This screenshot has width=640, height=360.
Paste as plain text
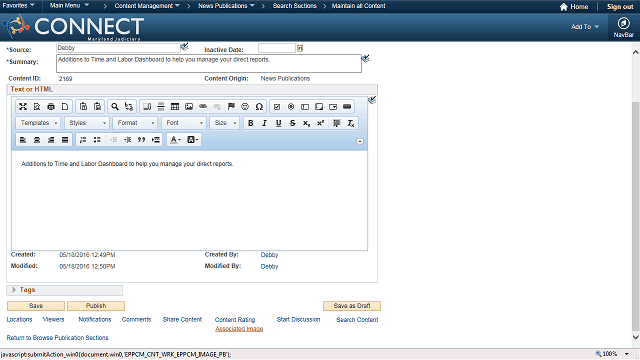click(x=83, y=107)
